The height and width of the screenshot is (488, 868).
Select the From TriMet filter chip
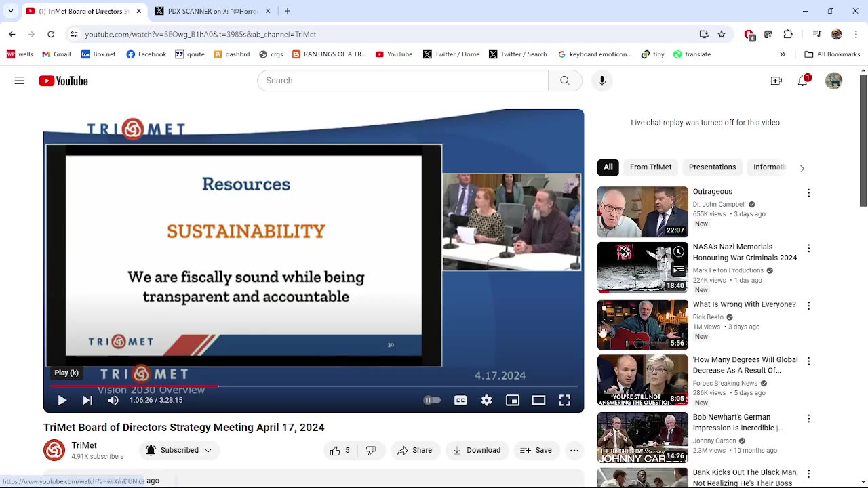650,167
